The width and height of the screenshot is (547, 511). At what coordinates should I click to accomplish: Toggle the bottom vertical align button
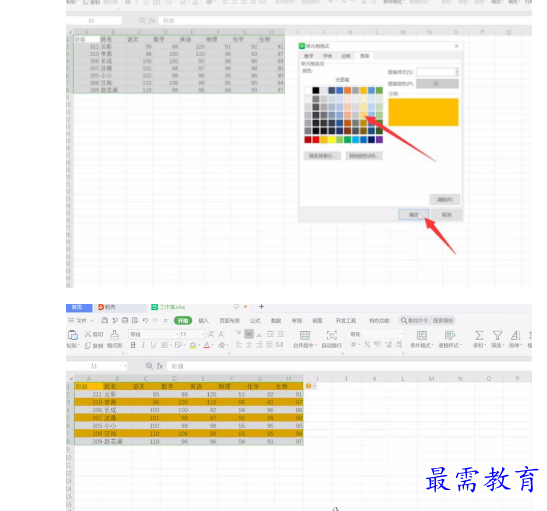pyautogui.click(x=259, y=334)
